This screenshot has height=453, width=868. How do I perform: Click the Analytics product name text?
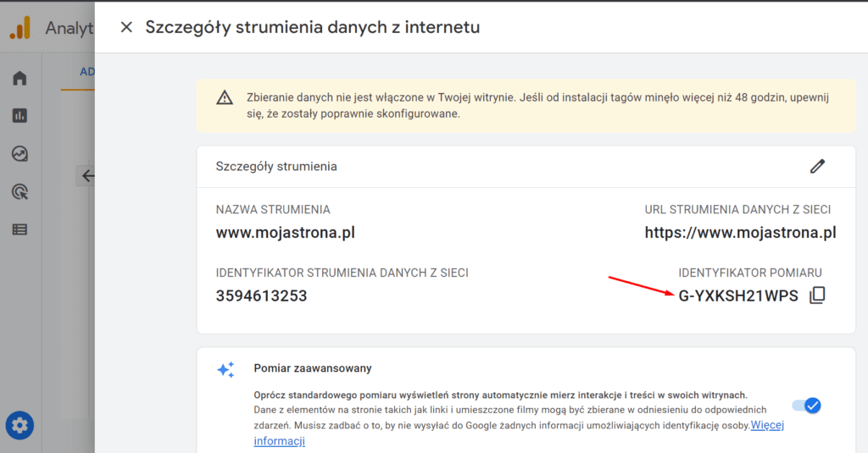pos(70,28)
